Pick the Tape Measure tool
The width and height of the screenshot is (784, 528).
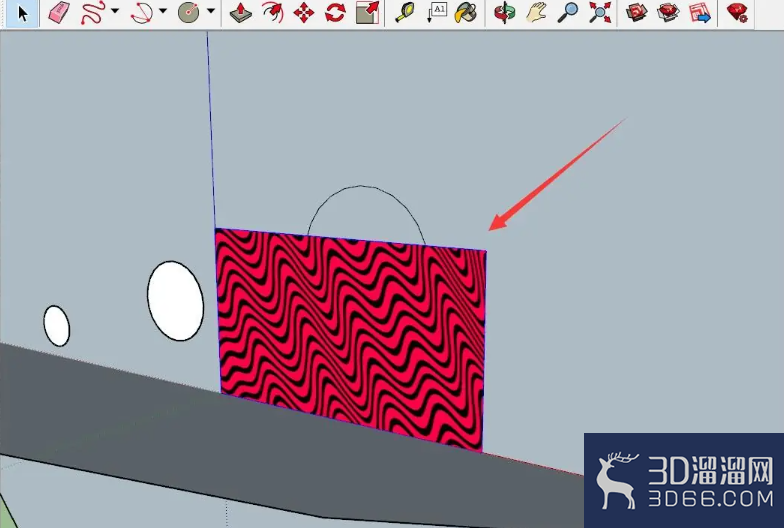click(405, 12)
